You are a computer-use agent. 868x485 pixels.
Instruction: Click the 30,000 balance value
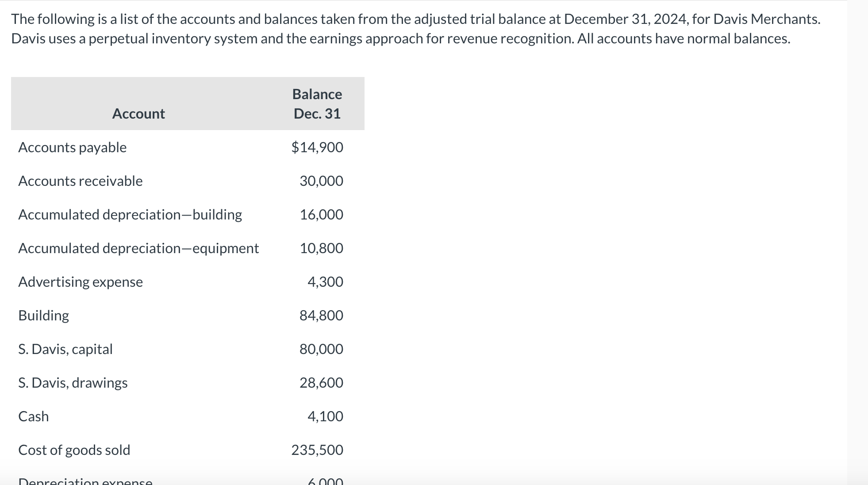321,181
